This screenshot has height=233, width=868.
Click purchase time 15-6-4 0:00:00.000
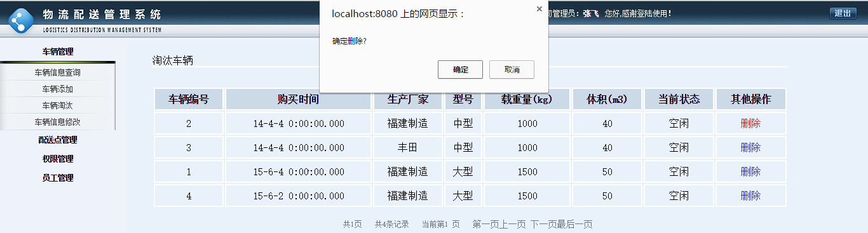pyautogui.click(x=298, y=171)
